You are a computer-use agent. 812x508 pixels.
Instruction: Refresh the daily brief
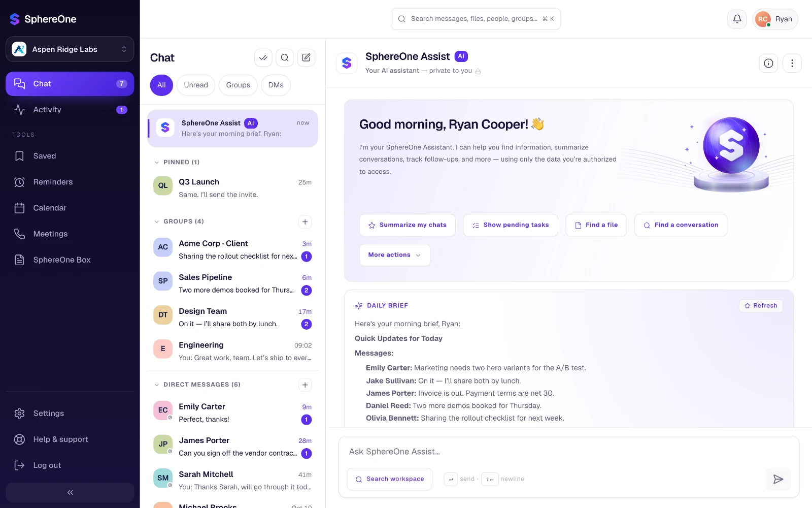coord(761,306)
